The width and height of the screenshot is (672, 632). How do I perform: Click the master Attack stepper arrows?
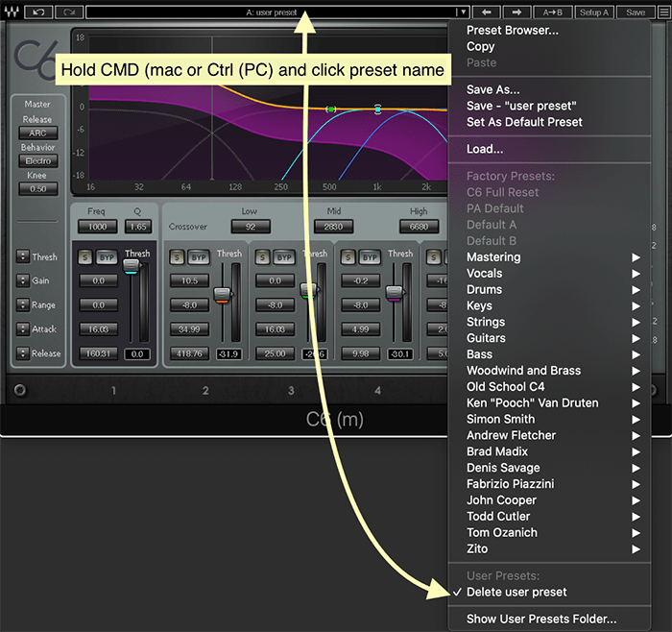23,329
